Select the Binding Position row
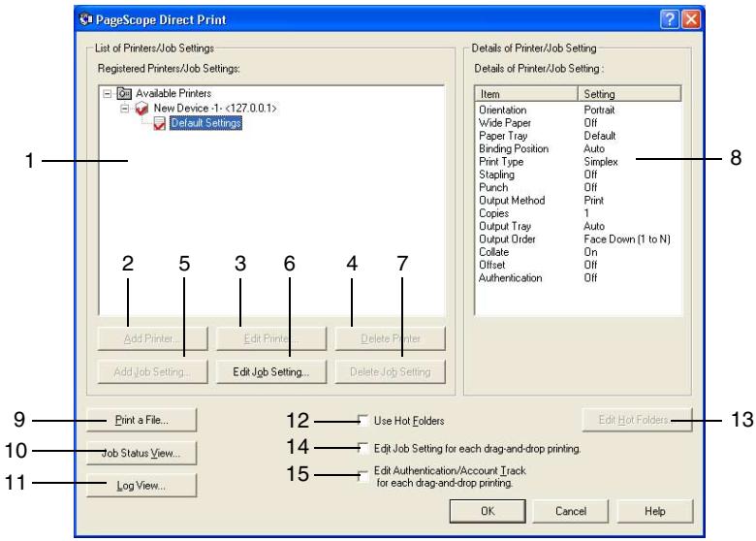 point(579,148)
